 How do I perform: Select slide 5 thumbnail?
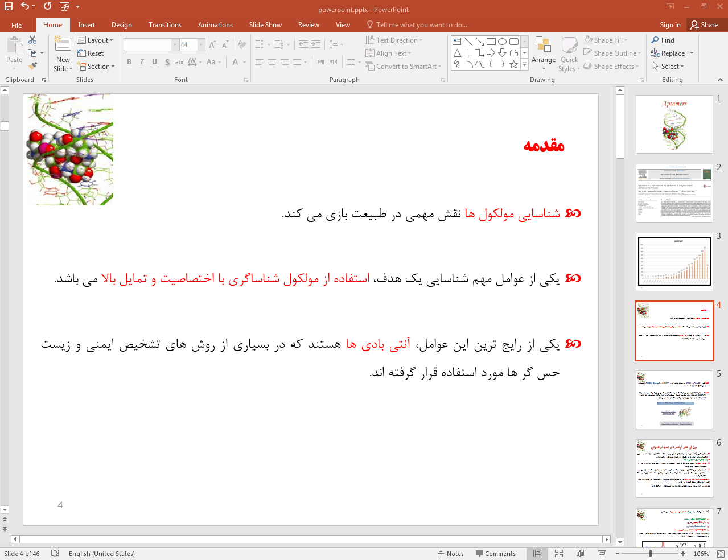[x=674, y=400]
